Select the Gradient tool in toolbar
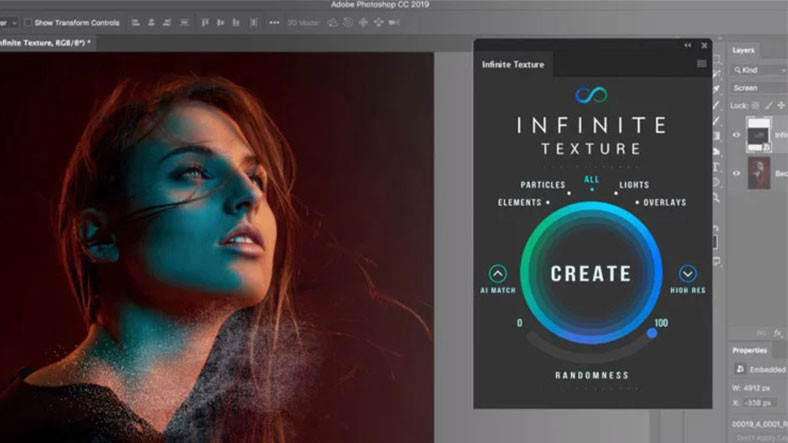Screen dimensions: 788x443 pos(716,136)
